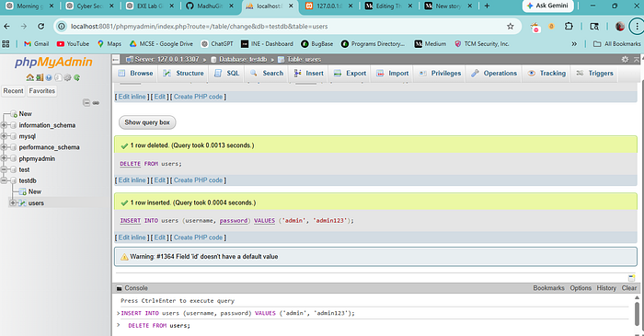Click Create PHP code under INSERT query
Image resolution: width=644 pixels, height=336 pixels.
[x=198, y=238]
